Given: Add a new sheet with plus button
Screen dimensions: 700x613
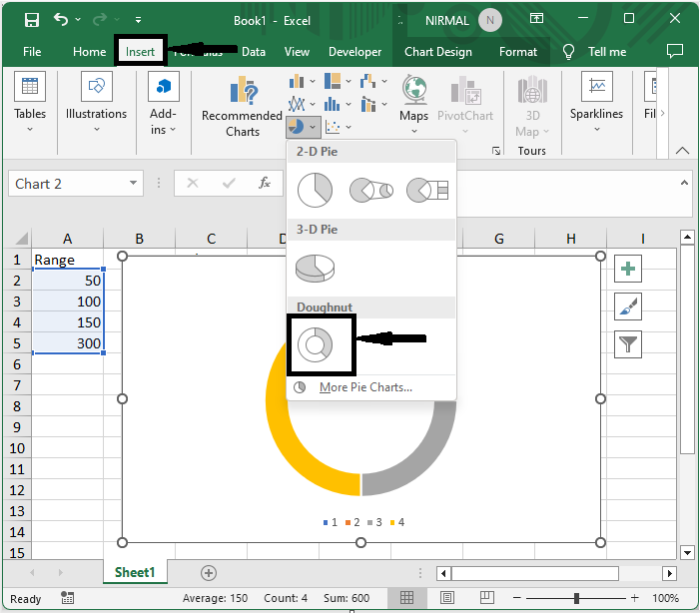Looking at the screenshot, I should pos(209,572).
